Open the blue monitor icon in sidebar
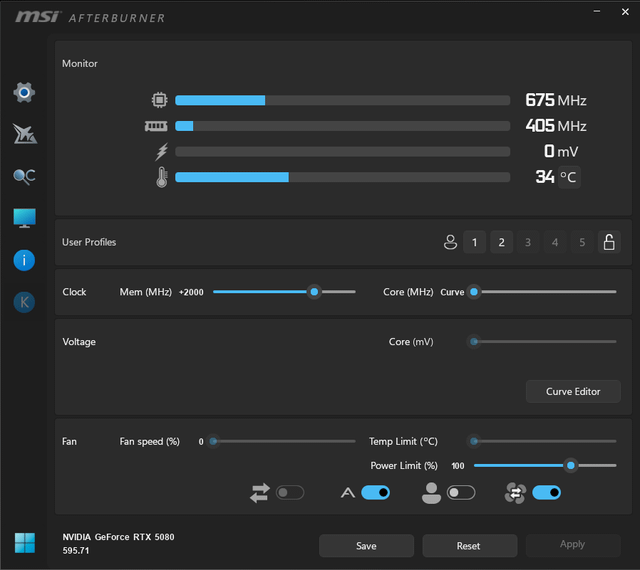640x570 pixels. 24,218
